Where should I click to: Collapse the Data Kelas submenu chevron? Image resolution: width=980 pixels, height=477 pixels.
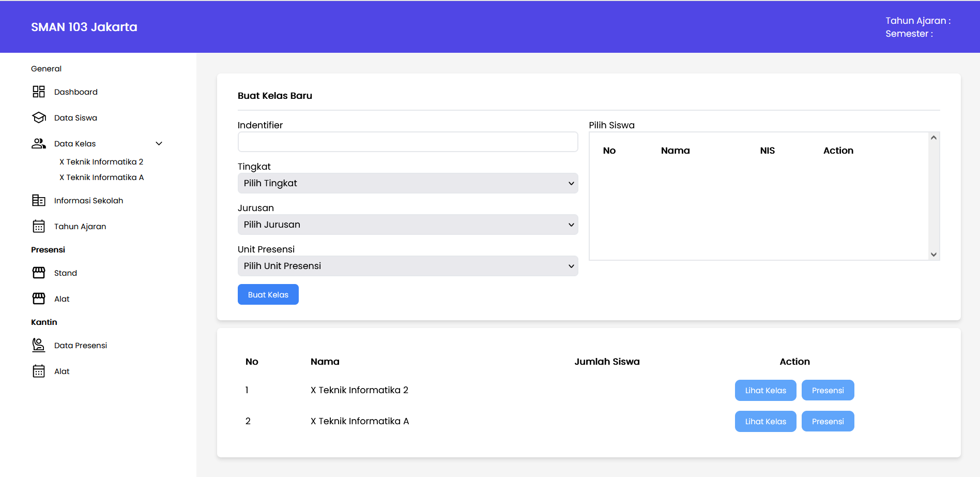[x=159, y=143]
